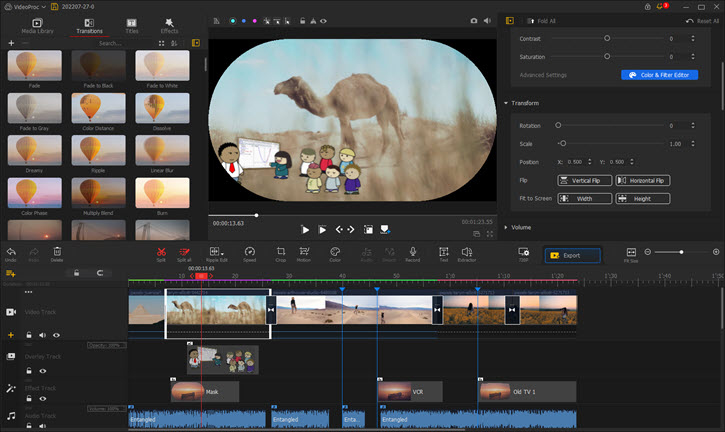Click the Record microphone icon
The image size is (725, 432).
pos(412,252)
